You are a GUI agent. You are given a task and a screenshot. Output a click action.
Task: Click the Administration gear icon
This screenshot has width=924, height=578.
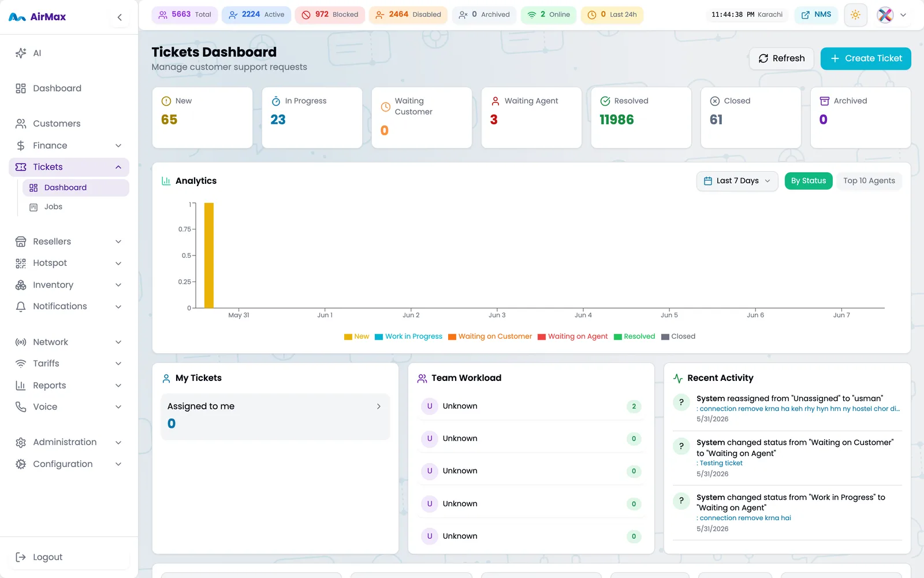click(21, 442)
